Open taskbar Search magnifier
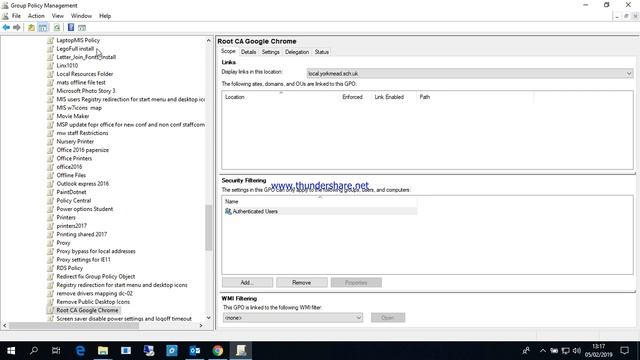640x360 pixels. coord(34,351)
